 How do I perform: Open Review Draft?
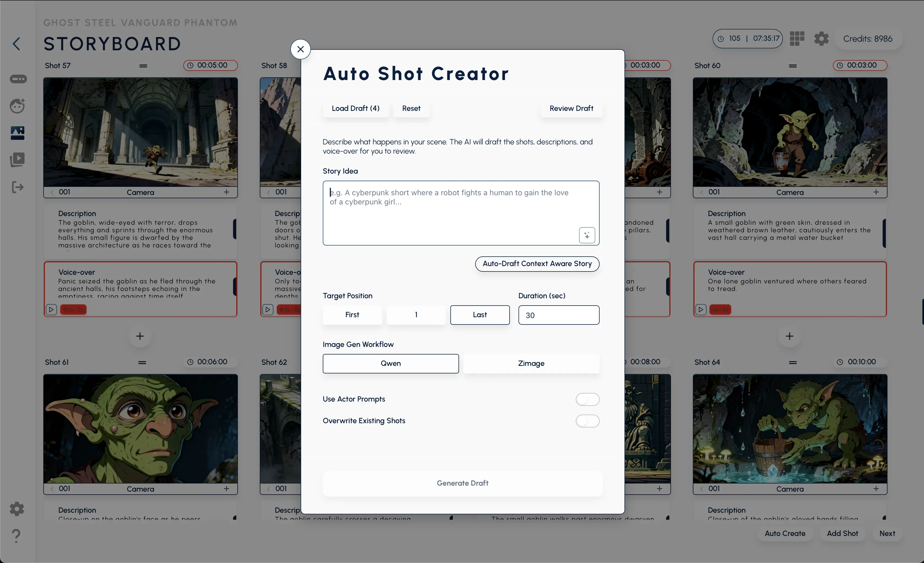(571, 108)
